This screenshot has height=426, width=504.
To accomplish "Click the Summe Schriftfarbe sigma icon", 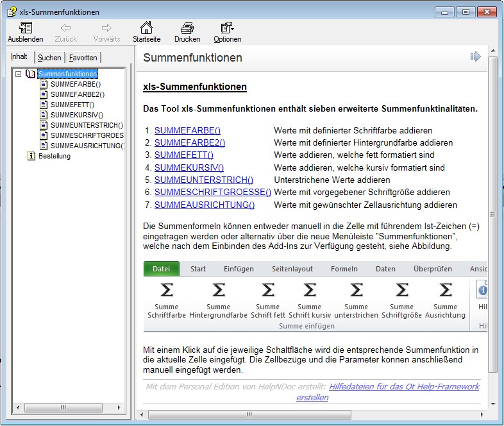I will (x=167, y=290).
